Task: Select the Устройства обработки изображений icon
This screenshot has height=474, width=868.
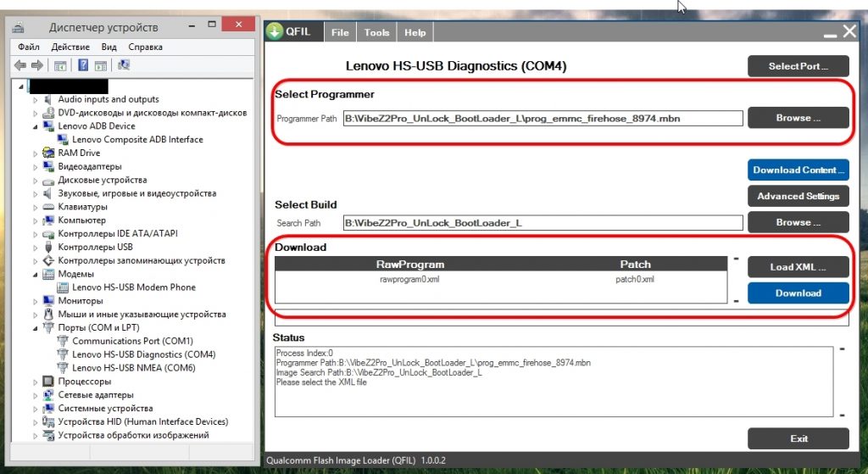Action: pyautogui.click(x=48, y=435)
